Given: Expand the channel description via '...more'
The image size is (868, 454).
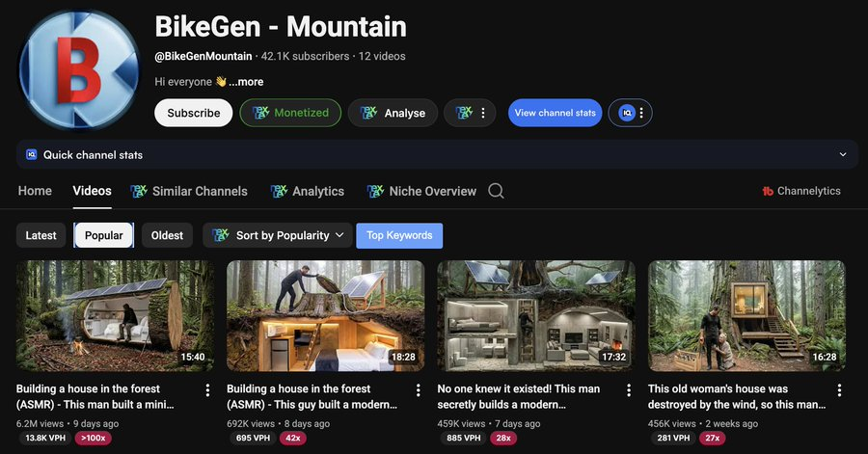Looking at the screenshot, I should (246, 82).
